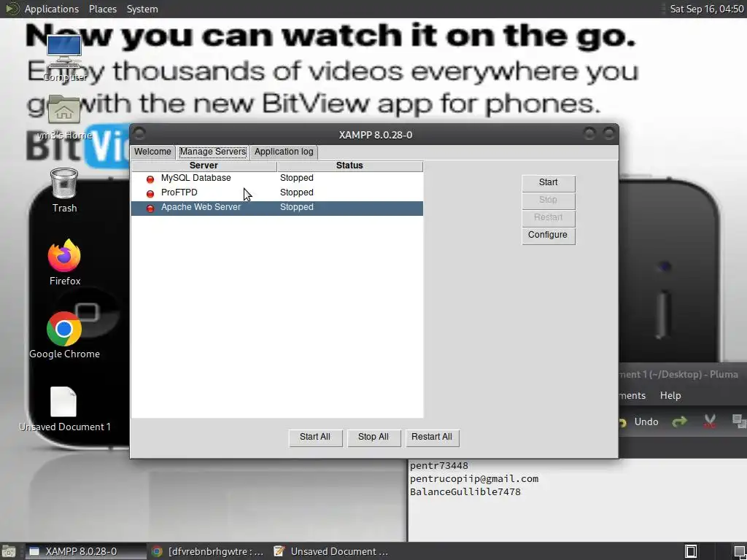Image resolution: width=747 pixels, height=560 pixels.
Task: Click Restart All servers
Action: [x=432, y=437]
